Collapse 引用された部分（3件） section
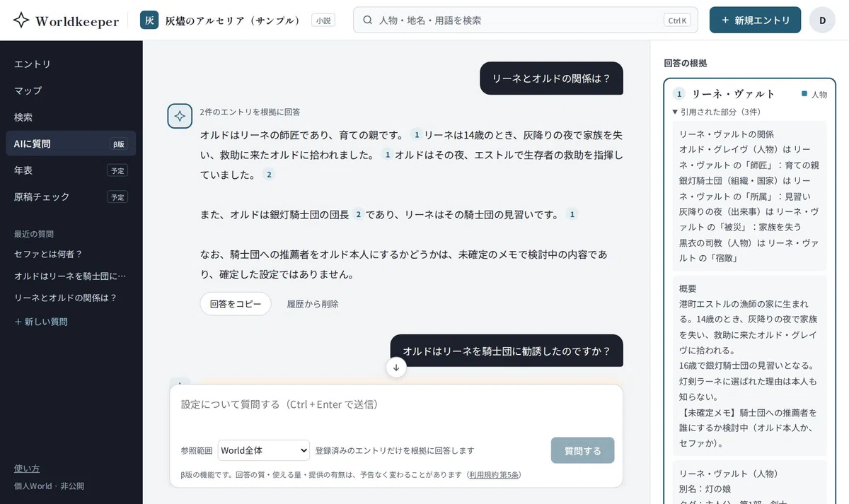This screenshot has height=504, width=849. (x=717, y=112)
